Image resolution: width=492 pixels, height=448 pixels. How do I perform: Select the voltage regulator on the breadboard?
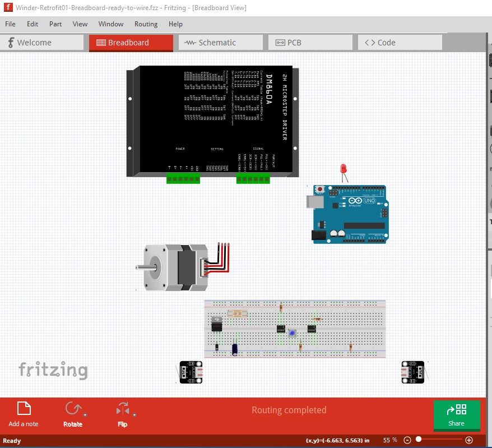pyautogui.click(x=216, y=324)
